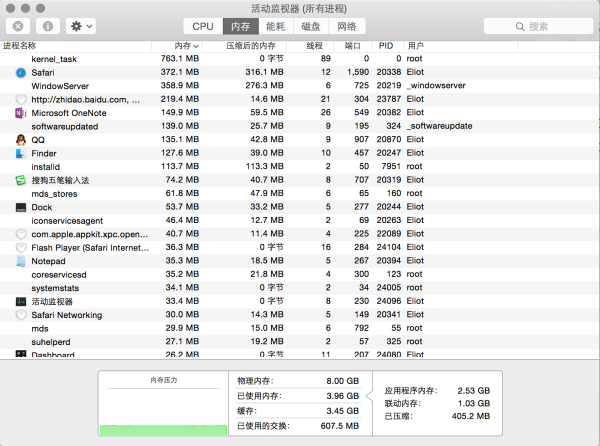Click 联动内存 value 1.03 GB
Viewport: 600px width, 446px height.
pos(474,403)
